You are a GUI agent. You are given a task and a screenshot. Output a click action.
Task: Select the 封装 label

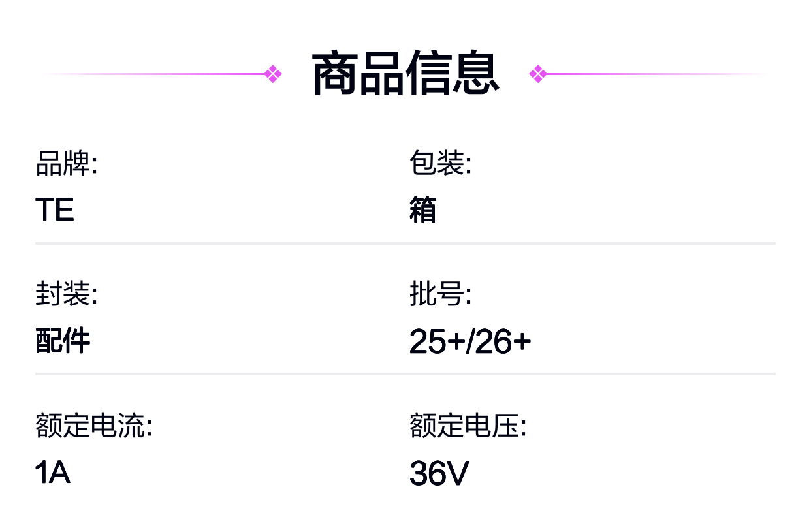(66, 294)
